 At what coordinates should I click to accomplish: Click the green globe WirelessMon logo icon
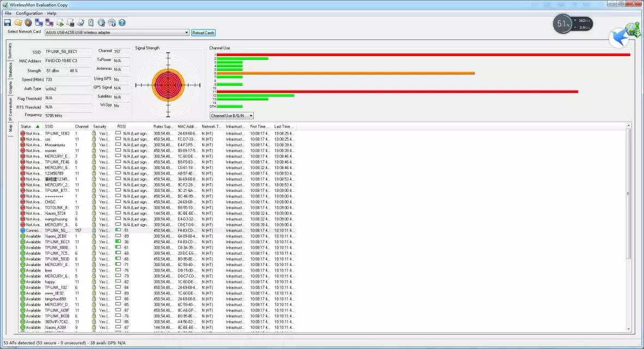point(634,29)
